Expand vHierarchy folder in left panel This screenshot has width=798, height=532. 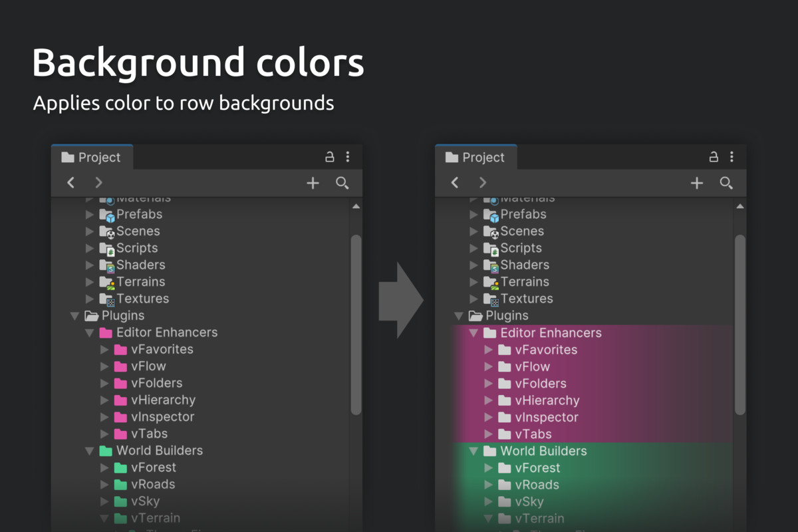(104, 400)
